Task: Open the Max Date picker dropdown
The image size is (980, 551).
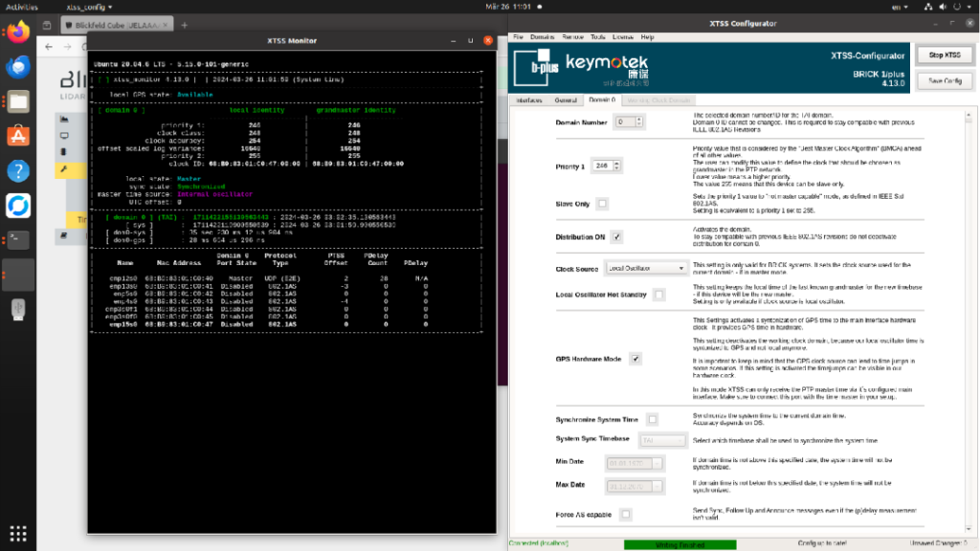Action: (x=657, y=487)
